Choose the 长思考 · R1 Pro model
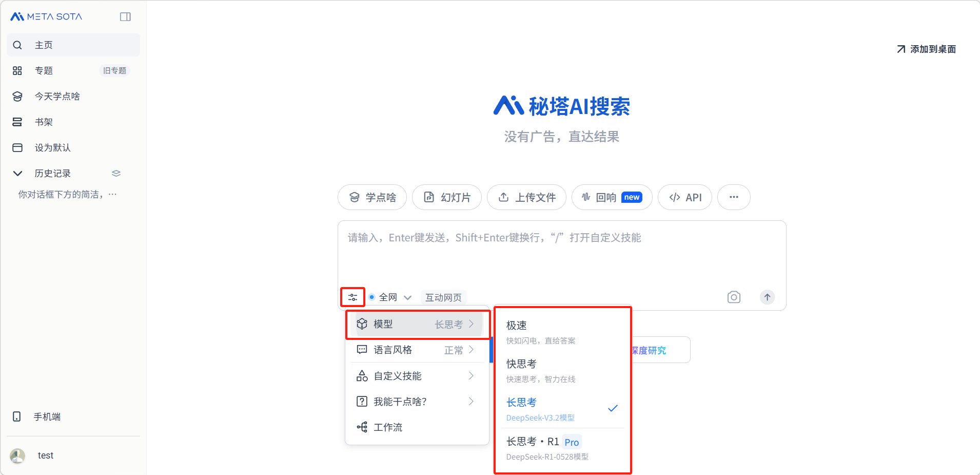This screenshot has width=980, height=475. [x=562, y=448]
